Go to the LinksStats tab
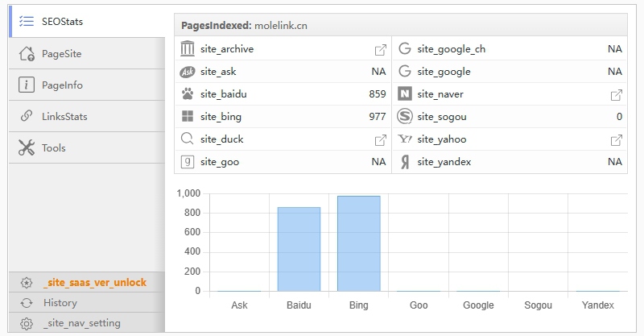644x336 pixels. point(64,117)
